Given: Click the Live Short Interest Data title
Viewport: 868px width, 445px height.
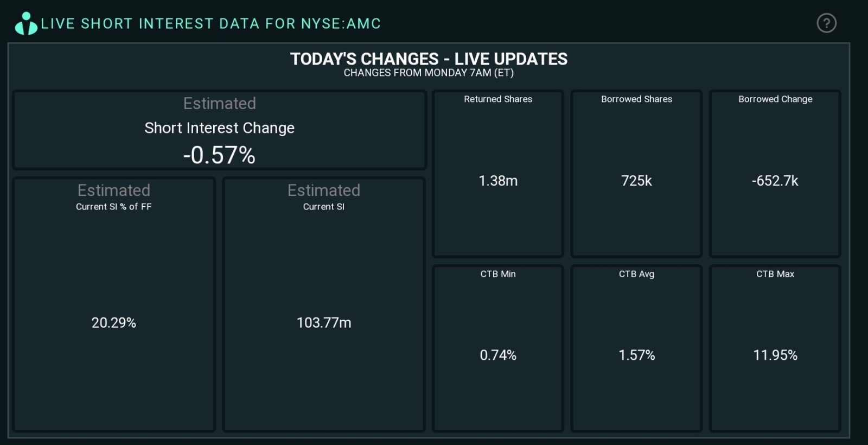Looking at the screenshot, I should tap(210, 24).
